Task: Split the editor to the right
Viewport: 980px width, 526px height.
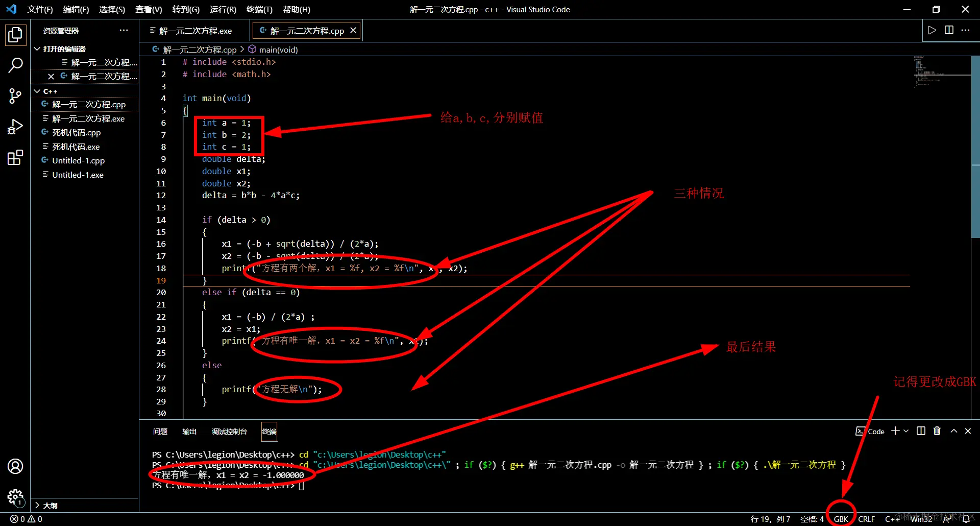Action: [x=949, y=30]
